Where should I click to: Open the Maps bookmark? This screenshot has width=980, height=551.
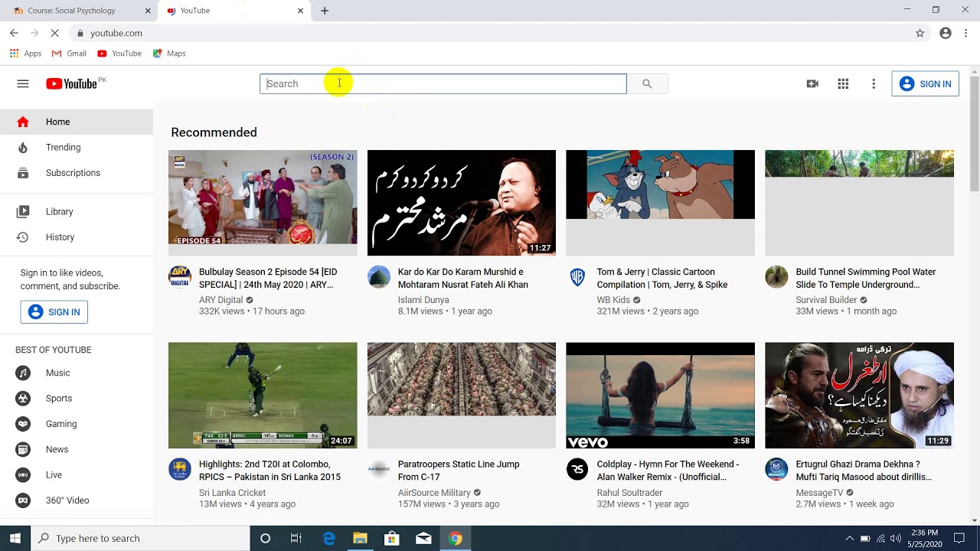point(169,54)
